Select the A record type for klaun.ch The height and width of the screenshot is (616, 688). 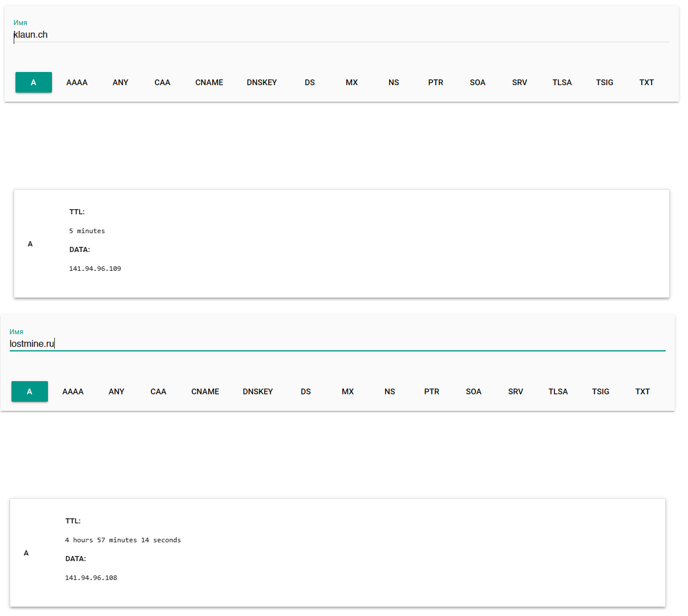[x=34, y=82]
